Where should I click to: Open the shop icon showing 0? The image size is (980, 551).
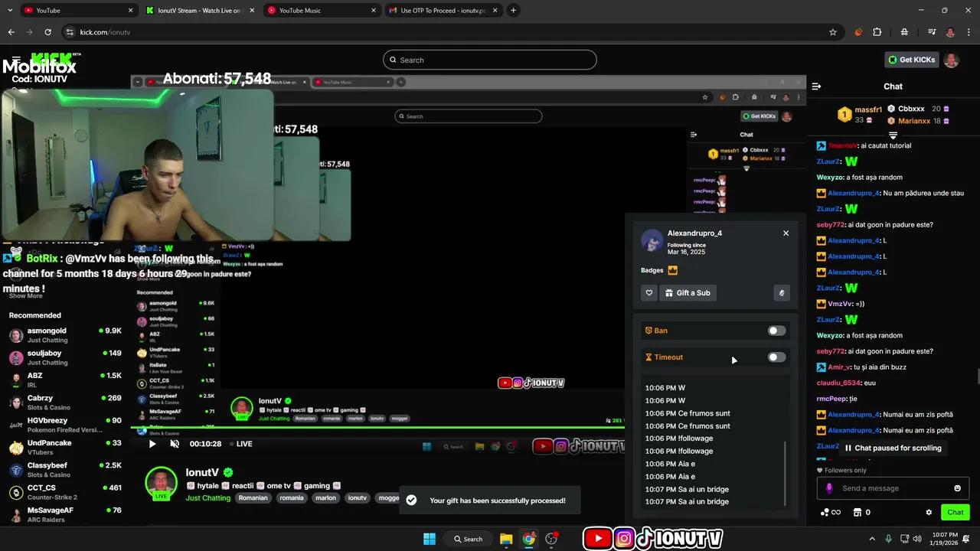pyautogui.click(x=861, y=512)
